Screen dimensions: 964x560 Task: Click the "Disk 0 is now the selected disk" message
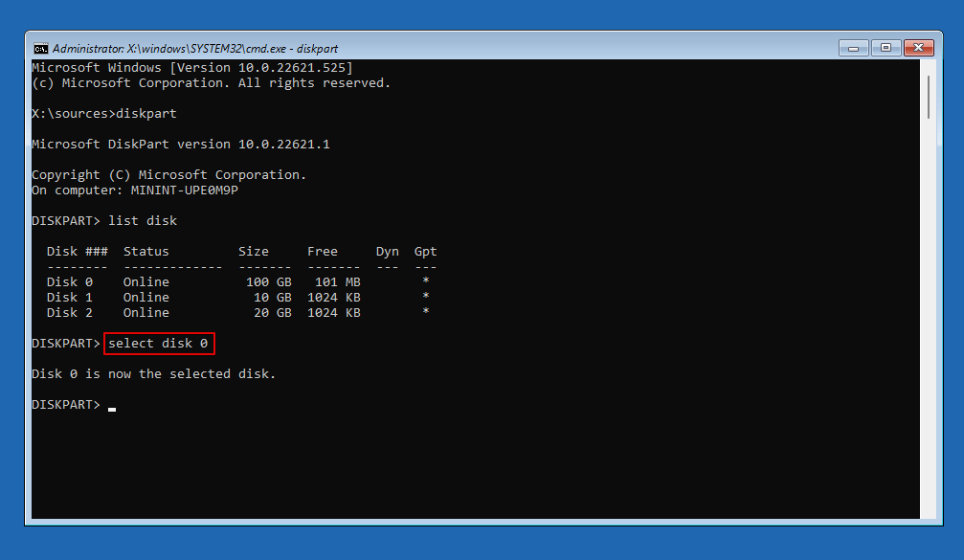click(x=153, y=374)
